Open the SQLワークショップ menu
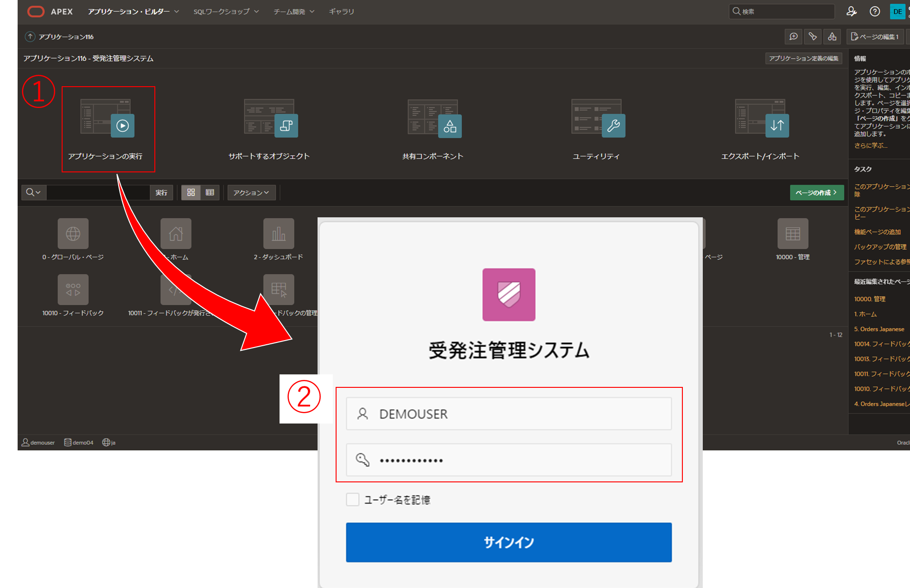This screenshot has height=588, width=910. coord(225,11)
